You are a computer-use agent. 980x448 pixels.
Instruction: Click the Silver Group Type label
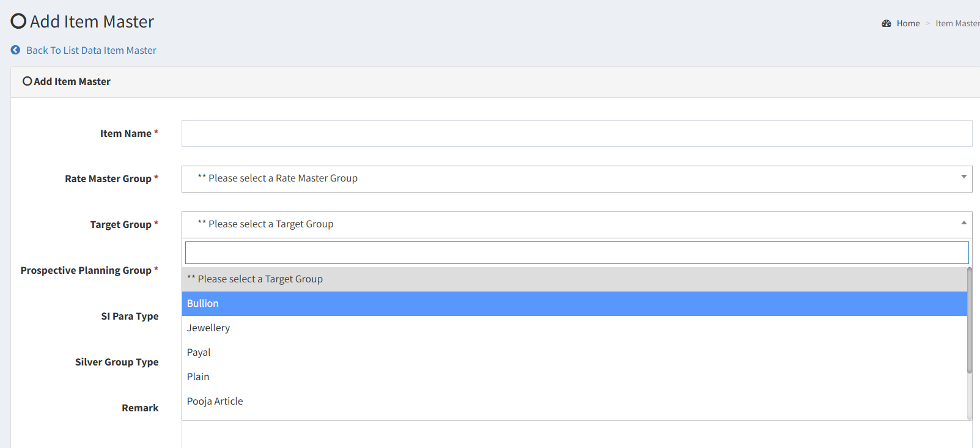pyautogui.click(x=117, y=362)
